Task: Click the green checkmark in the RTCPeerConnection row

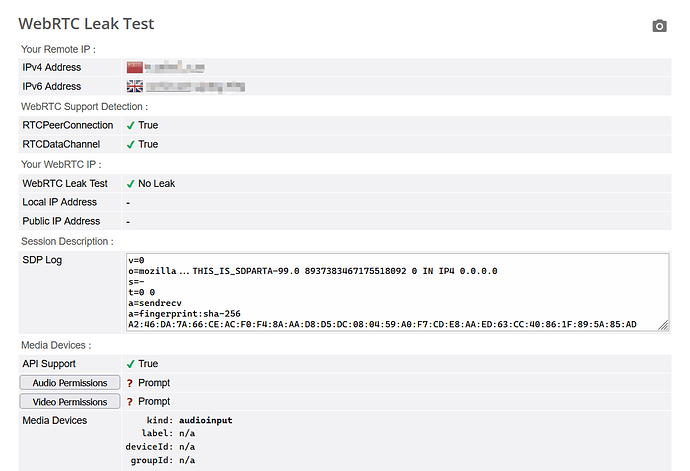Action: click(130, 125)
